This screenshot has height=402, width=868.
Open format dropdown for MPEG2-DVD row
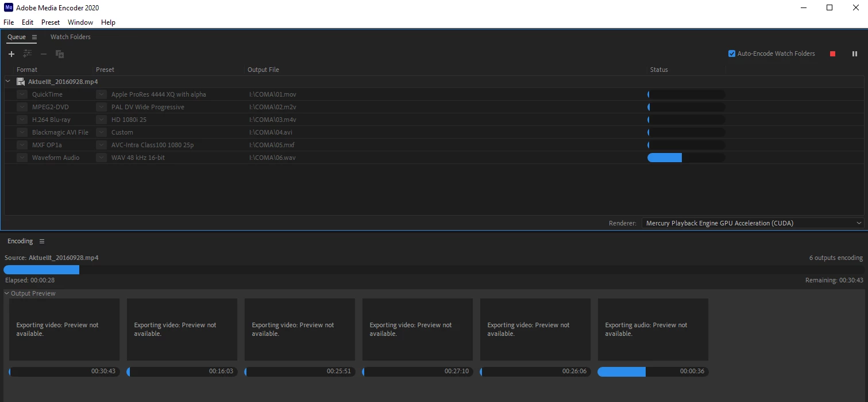click(x=22, y=107)
